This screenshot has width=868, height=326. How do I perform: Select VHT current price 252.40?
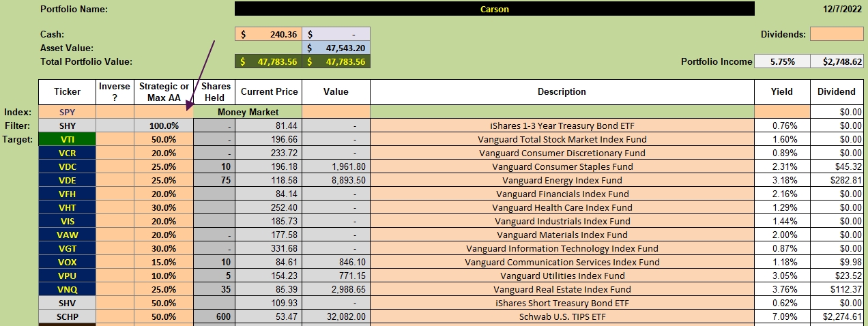(268, 207)
